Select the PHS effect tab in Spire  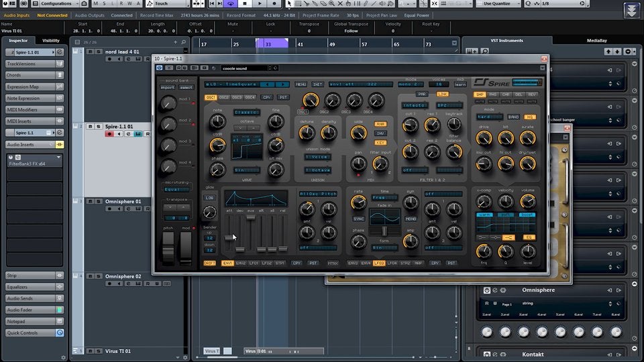492,95
